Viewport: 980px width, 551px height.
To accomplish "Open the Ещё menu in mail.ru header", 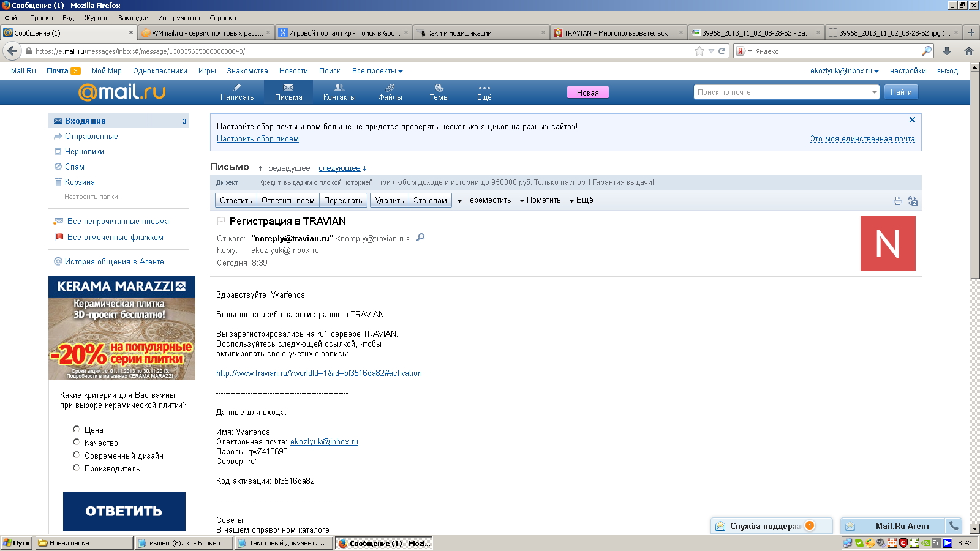I will tap(484, 92).
